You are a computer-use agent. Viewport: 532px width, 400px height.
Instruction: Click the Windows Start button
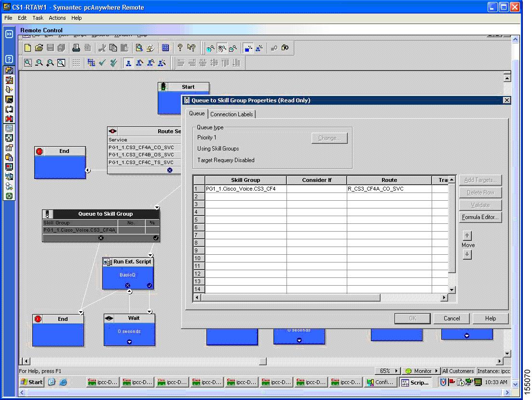point(32,382)
